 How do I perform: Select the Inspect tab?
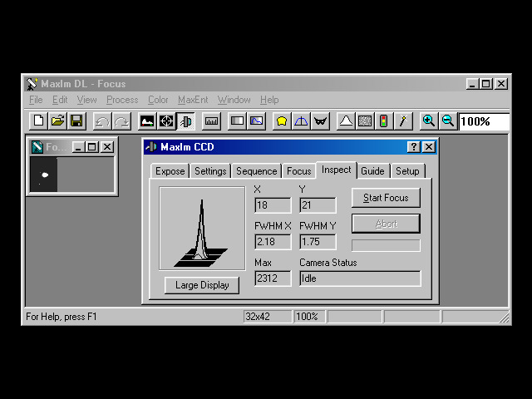[x=336, y=170]
